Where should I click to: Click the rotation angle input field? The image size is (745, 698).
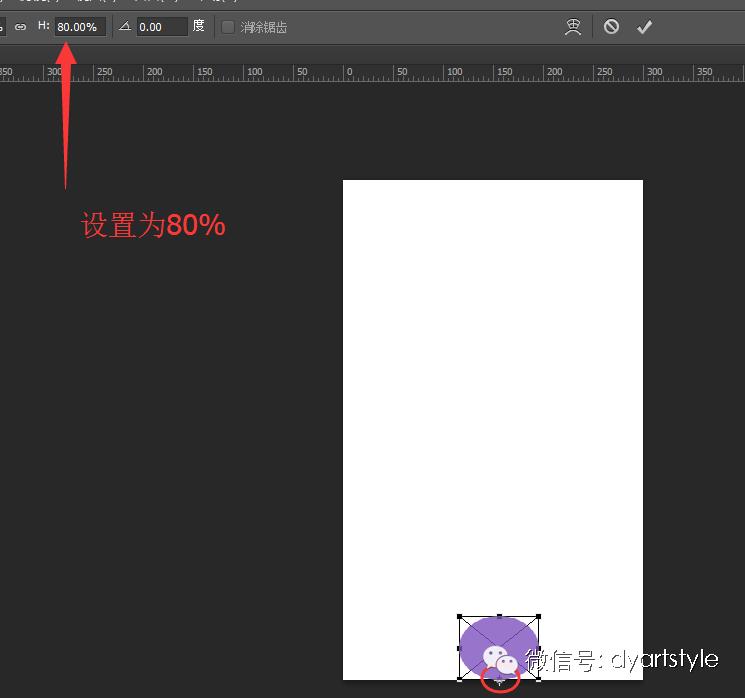(x=162, y=27)
